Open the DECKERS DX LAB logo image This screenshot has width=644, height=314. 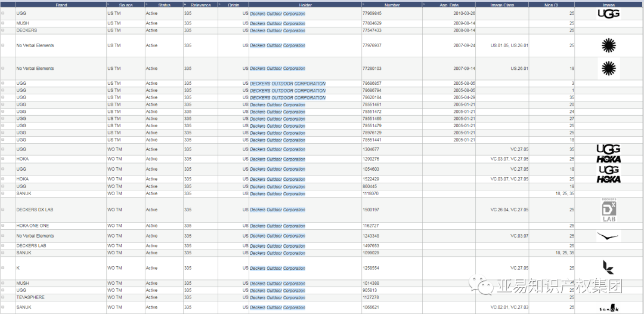pyautogui.click(x=608, y=210)
